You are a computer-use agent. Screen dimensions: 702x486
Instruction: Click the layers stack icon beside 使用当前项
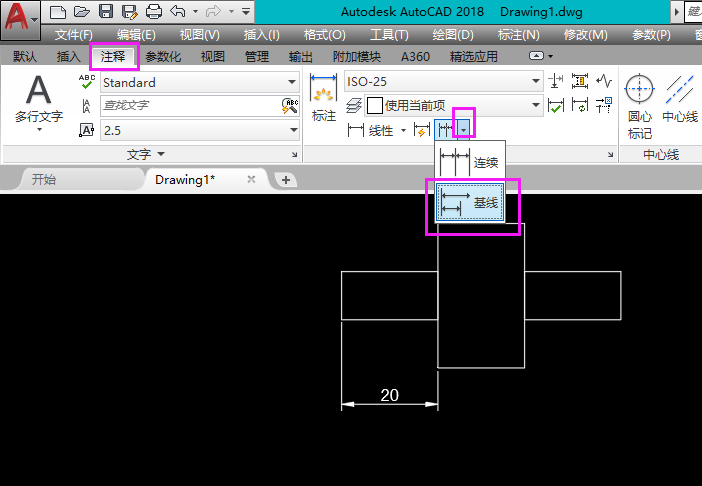coord(354,106)
